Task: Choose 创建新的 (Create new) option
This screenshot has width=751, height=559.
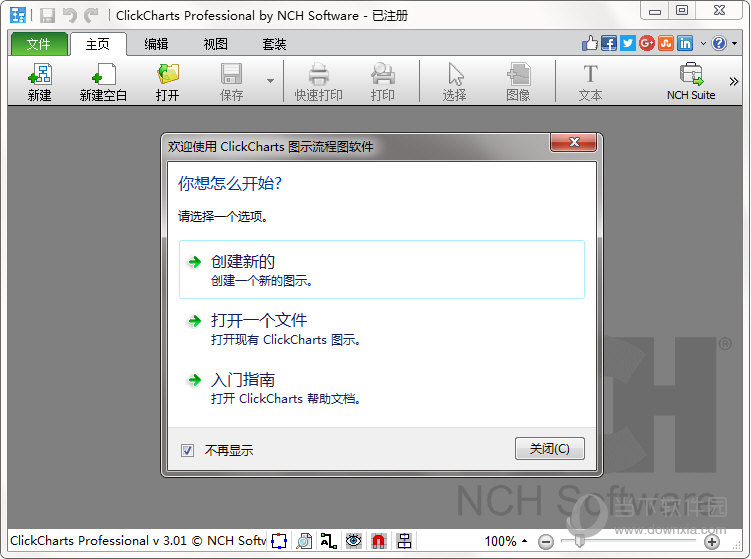Action: [x=382, y=270]
